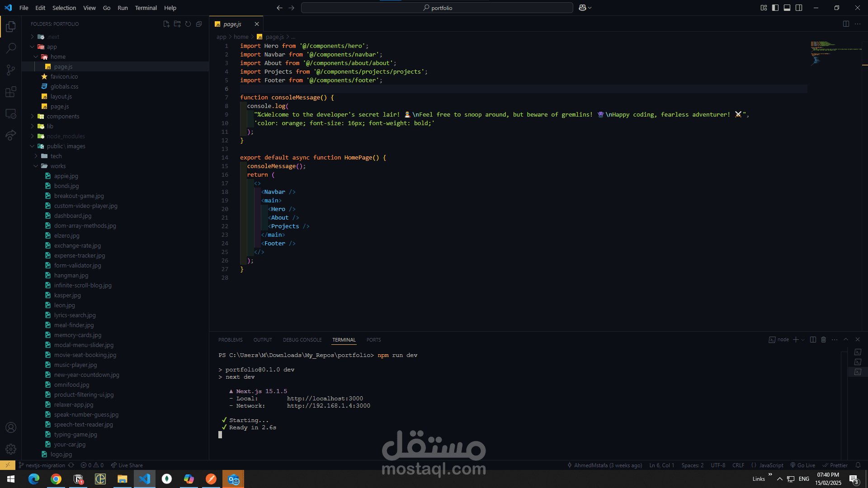Expand the components folder
The image size is (868, 488).
click(x=63, y=117)
